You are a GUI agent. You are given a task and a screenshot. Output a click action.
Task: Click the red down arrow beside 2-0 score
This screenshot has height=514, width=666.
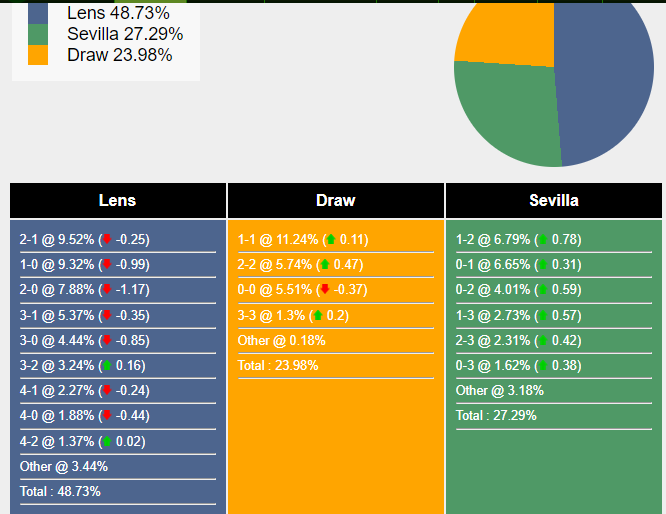[x=106, y=290]
